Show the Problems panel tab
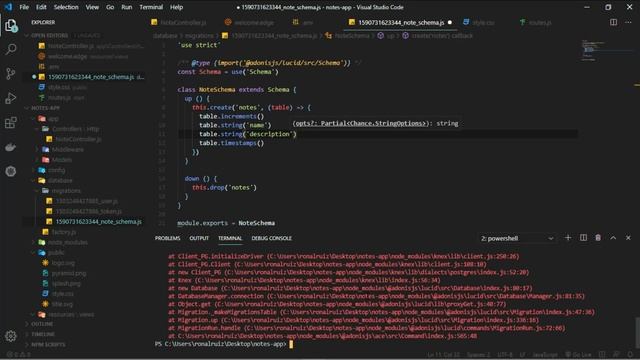The height and width of the screenshot is (360, 640). pos(167,238)
